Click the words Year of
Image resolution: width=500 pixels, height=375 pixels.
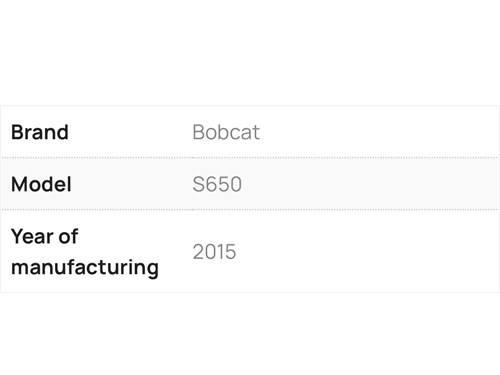point(44,236)
